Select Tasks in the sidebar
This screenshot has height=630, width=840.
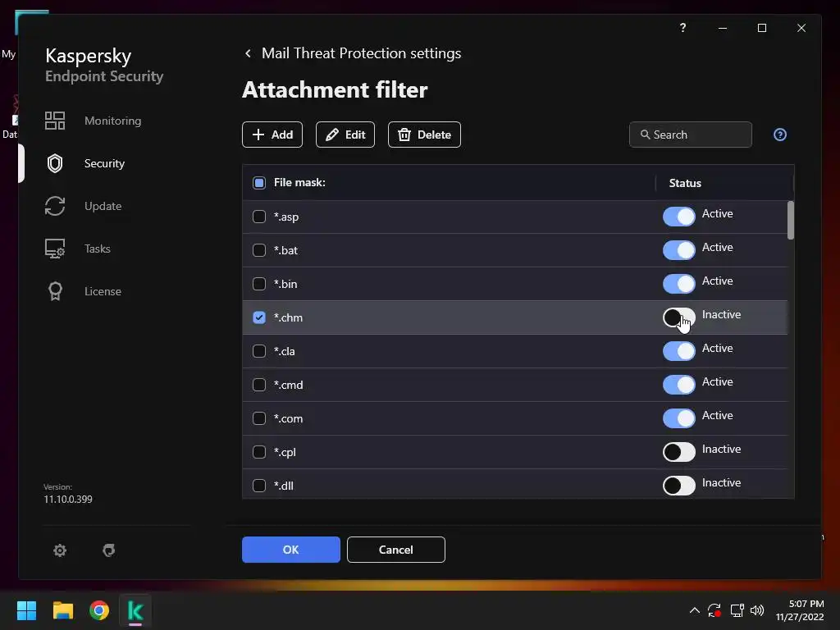(x=98, y=249)
